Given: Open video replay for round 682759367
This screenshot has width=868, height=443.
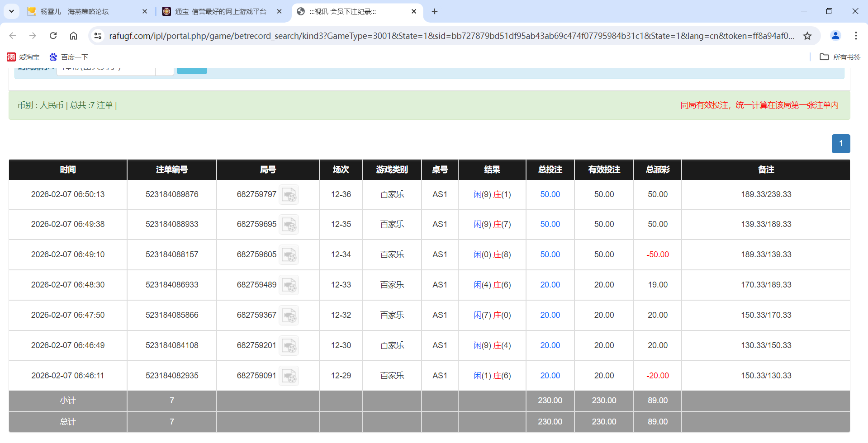Looking at the screenshot, I should coord(289,315).
